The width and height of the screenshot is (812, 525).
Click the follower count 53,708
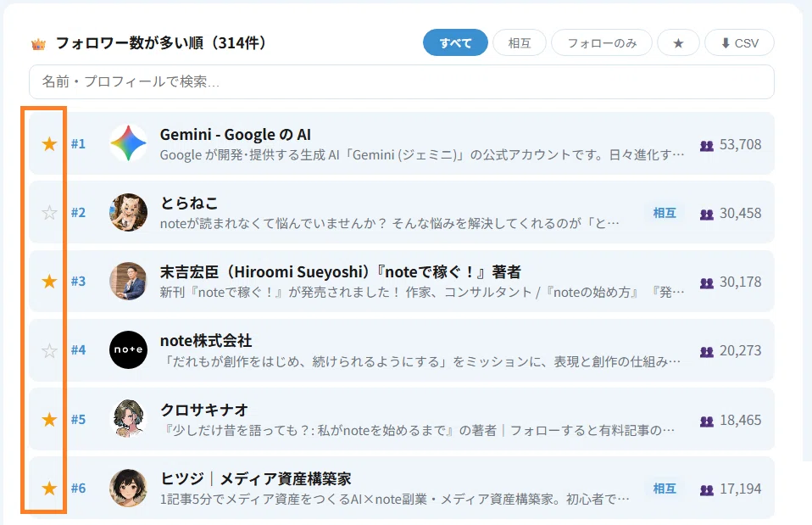pyautogui.click(x=741, y=144)
